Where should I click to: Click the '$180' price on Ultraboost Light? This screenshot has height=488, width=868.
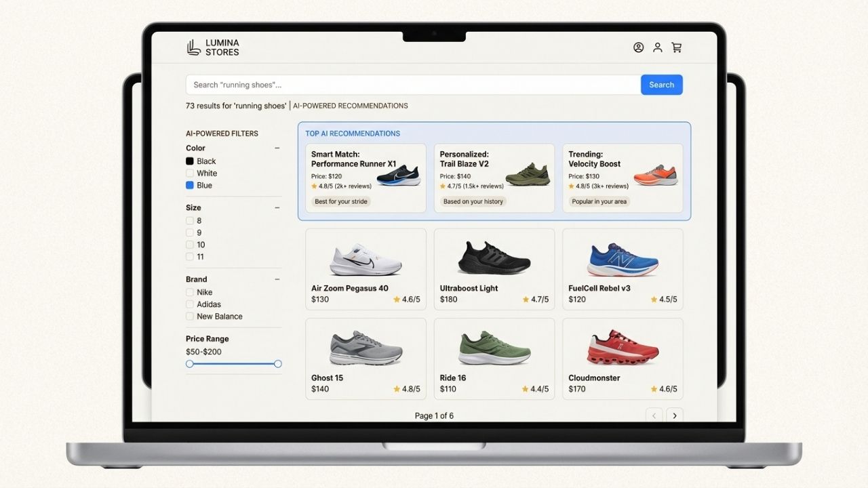pyautogui.click(x=449, y=300)
